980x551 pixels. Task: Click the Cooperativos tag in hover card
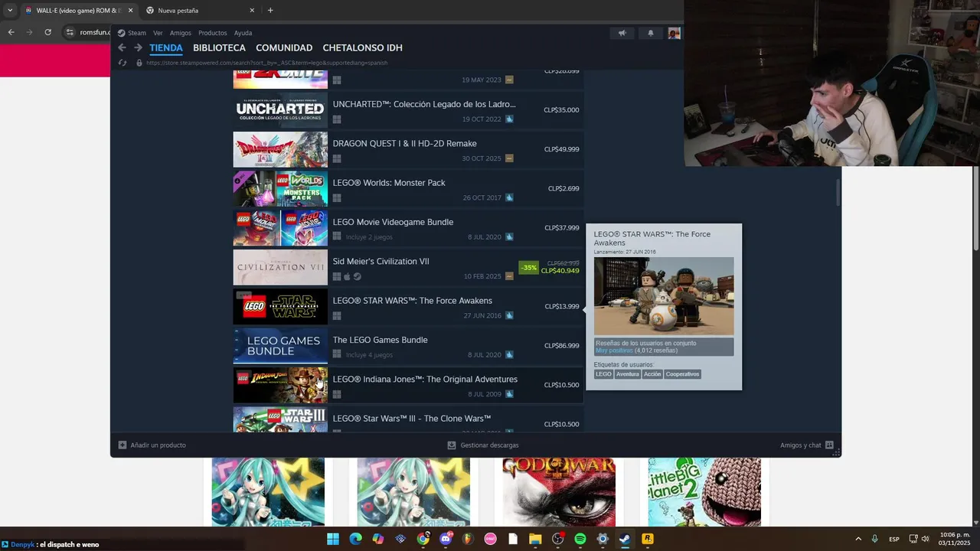tap(682, 374)
